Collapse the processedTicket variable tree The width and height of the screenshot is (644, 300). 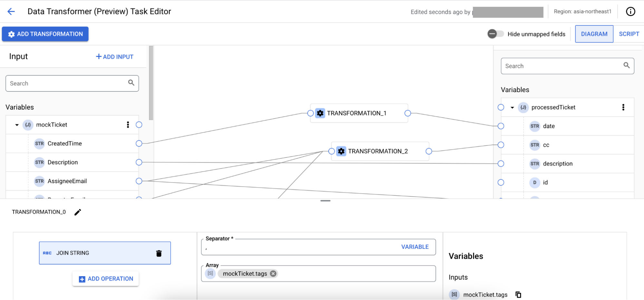512,107
